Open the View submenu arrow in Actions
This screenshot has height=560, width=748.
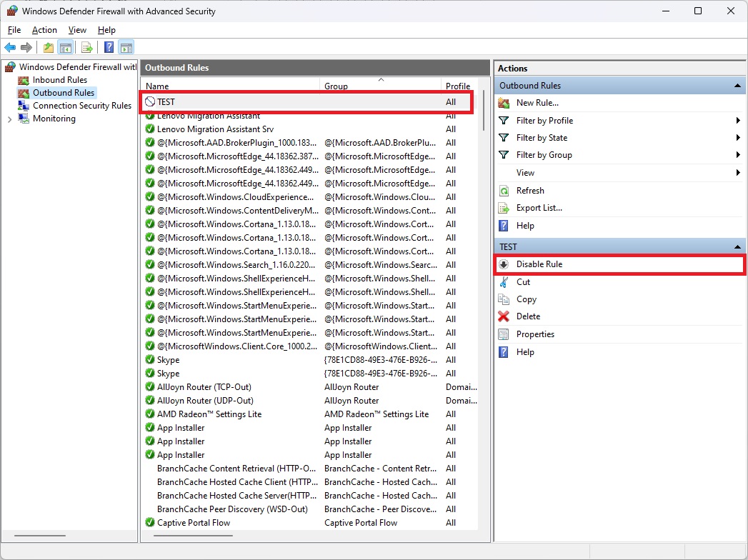coord(738,173)
